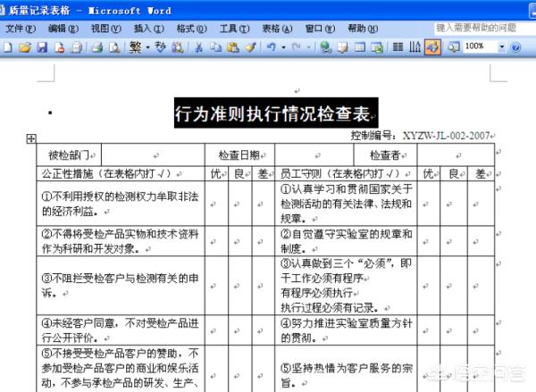
Task: Insert Hyperlink using globe icon
Action: pos(325,47)
